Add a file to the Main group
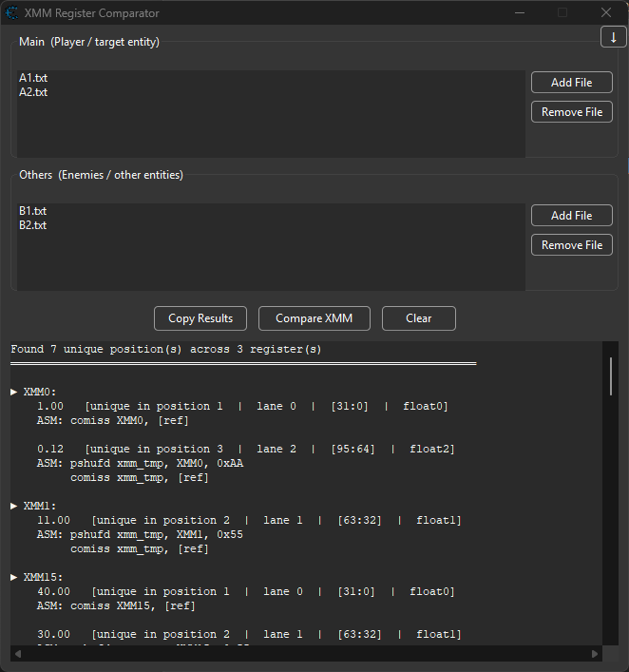629x672 pixels. click(x=572, y=83)
